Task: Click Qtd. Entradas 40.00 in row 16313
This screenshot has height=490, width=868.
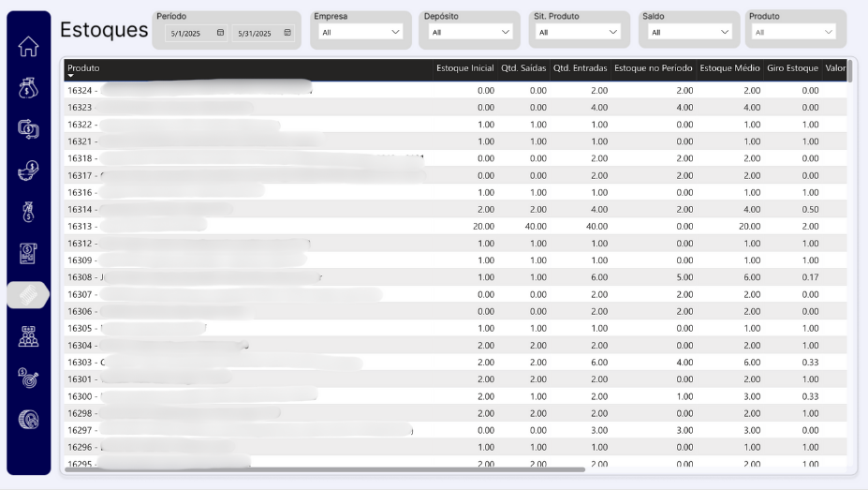Action: (x=596, y=227)
